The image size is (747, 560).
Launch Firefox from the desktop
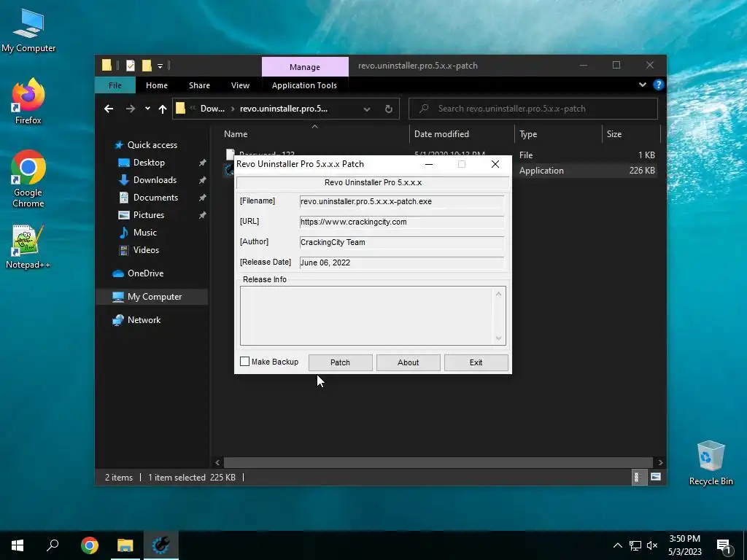(28, 101)
